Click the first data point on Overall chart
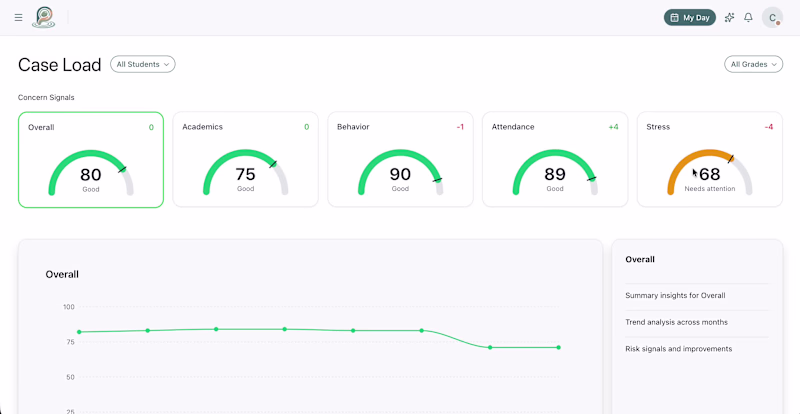Screen dimensions: 800x414 point(79,332)
